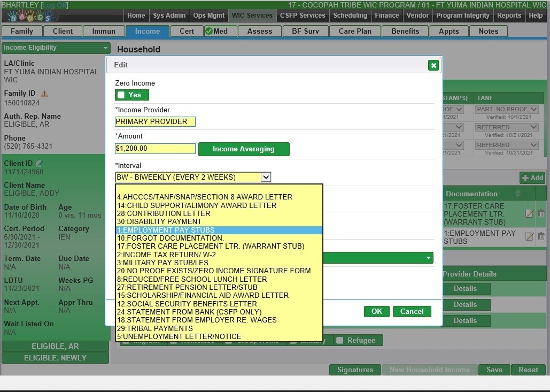The image size is (550, 392).
Task: Toggle the Zero Income Yes checkbox
Action: coord(121,95)
